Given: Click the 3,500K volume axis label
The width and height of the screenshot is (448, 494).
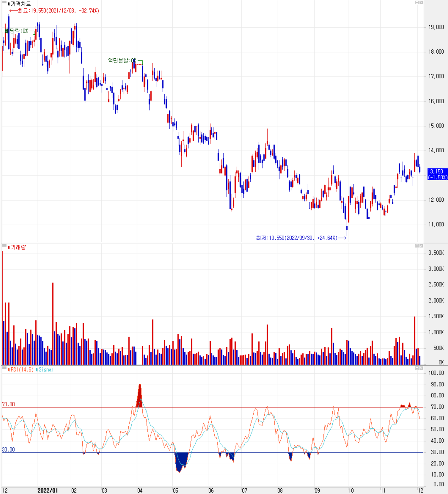Looking at the screenshot, I should [436, 253].
